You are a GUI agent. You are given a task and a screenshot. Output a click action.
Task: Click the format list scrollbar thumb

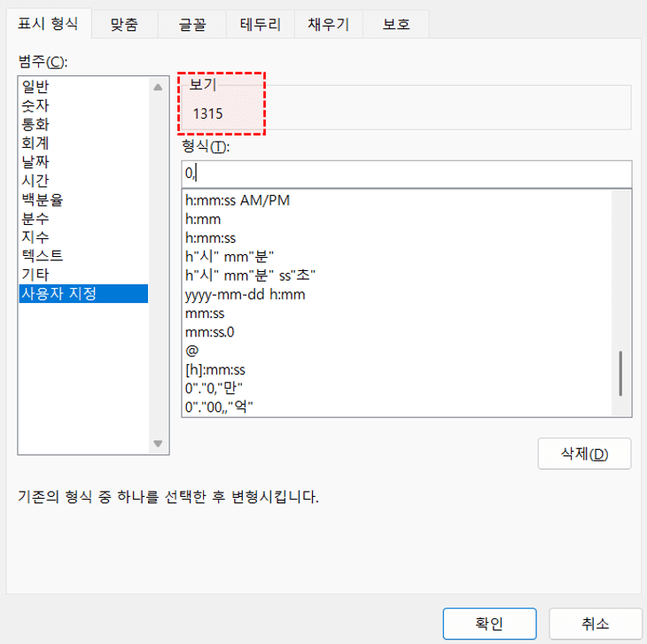(620, 374)
